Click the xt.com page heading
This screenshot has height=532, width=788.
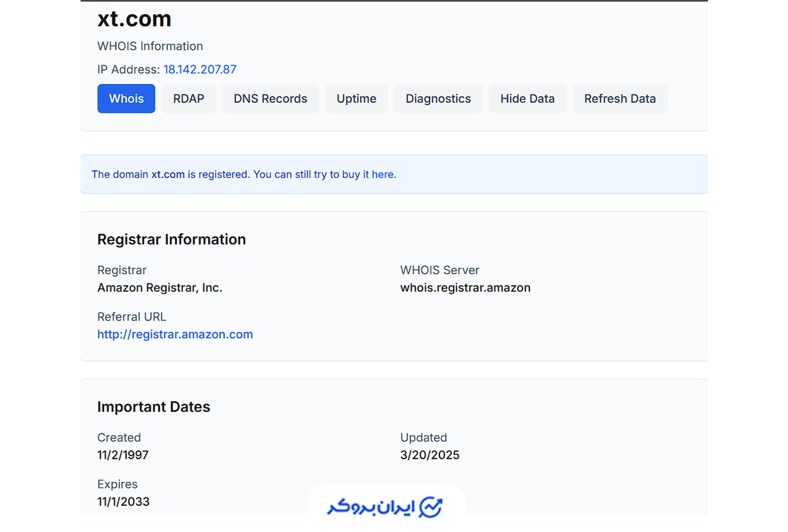coord(134,19)
